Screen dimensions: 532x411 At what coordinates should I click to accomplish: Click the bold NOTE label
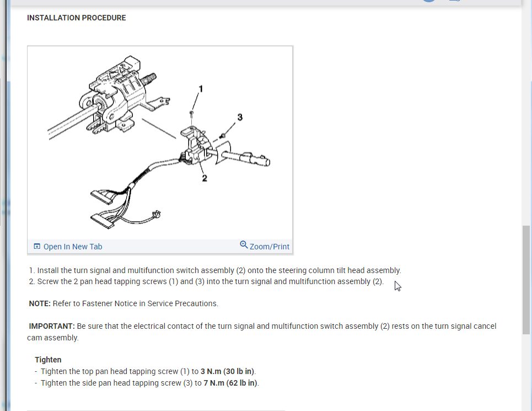point(40,303)
